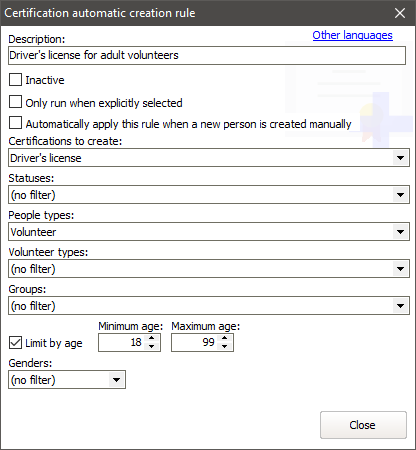Click into the Description text field

pos(207,55)
